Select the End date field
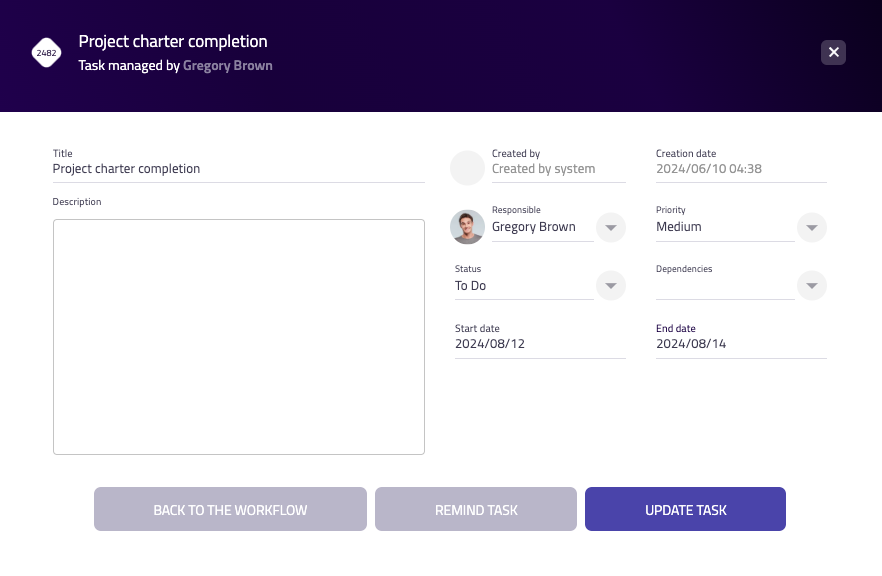Screen dimensions: 882x576 tap(741, 344)
